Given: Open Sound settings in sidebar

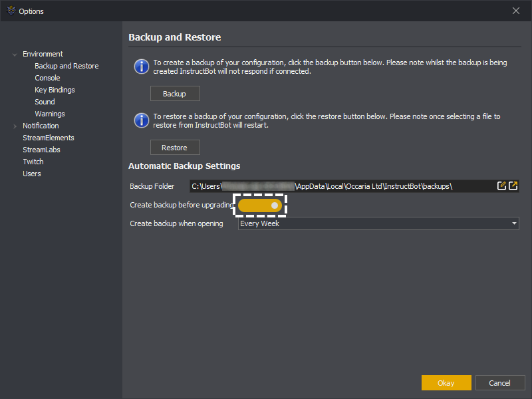Looking at the screenshot, I should pos(45,102).
